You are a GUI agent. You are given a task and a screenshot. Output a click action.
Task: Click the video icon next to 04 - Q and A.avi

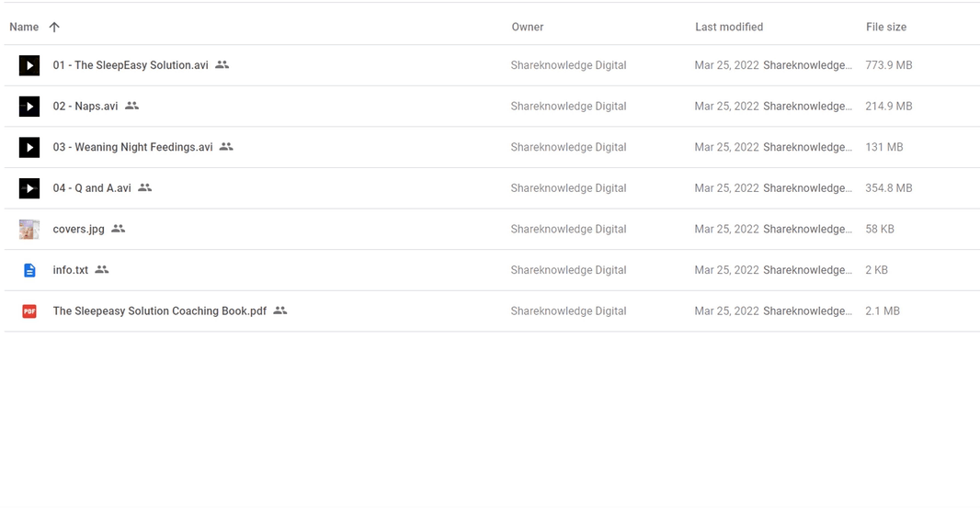click(29, 188)
